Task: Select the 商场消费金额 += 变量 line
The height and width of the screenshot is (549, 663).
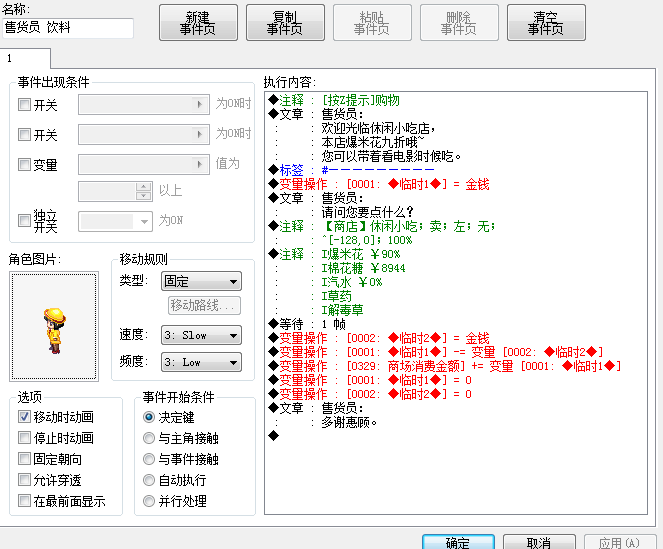Action: (x=456, y=366)
